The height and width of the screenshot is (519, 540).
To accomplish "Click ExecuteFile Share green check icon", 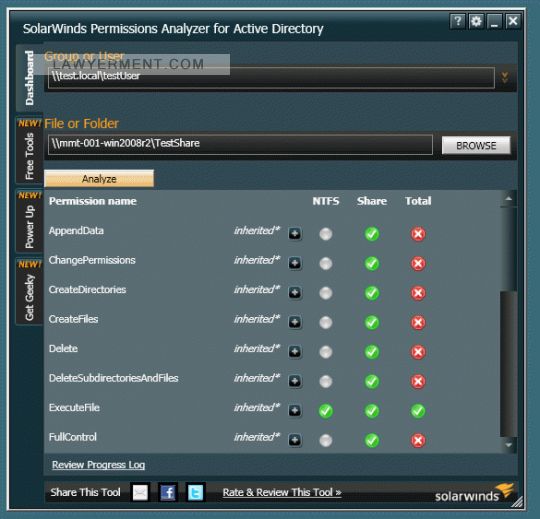I will point(372,411).
